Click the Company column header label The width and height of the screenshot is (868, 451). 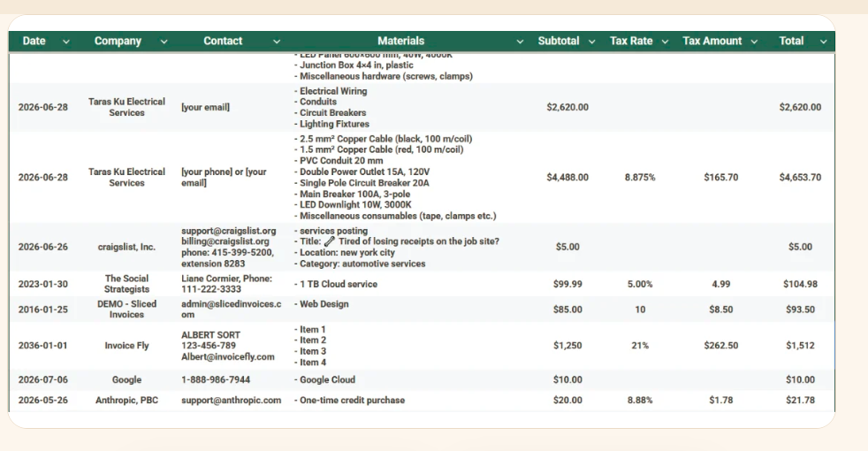[x=118, y=41]
